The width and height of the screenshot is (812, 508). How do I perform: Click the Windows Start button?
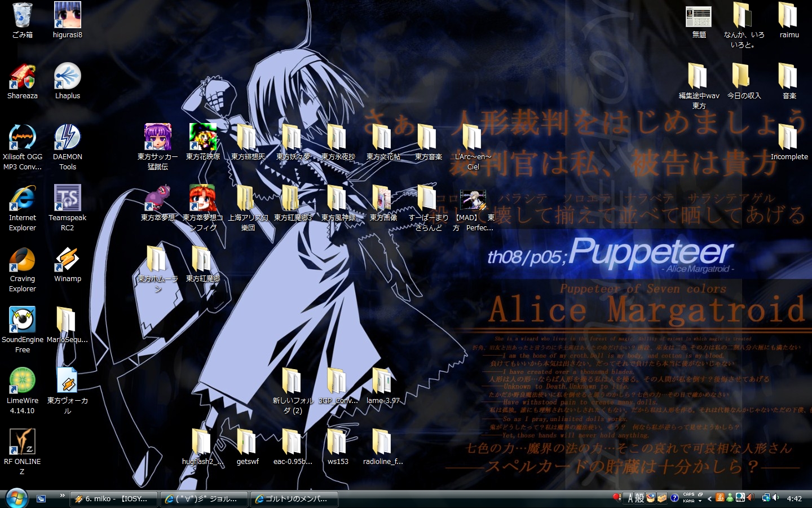[x=16, y=497]
